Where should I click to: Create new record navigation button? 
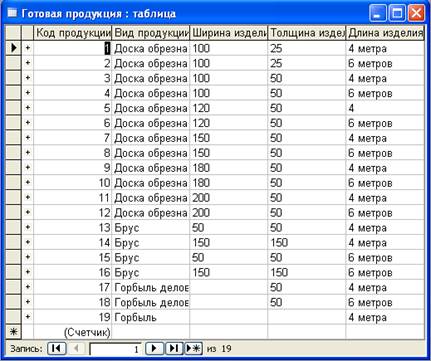click(x=193, y=349)
